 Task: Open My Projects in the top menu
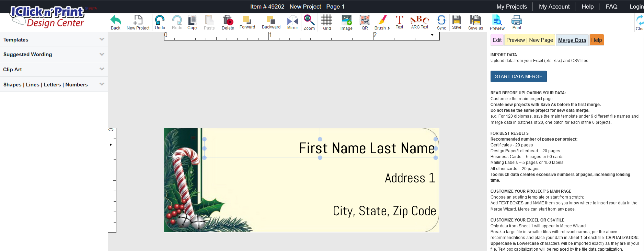pyautogui.click(x=511, y=7)
